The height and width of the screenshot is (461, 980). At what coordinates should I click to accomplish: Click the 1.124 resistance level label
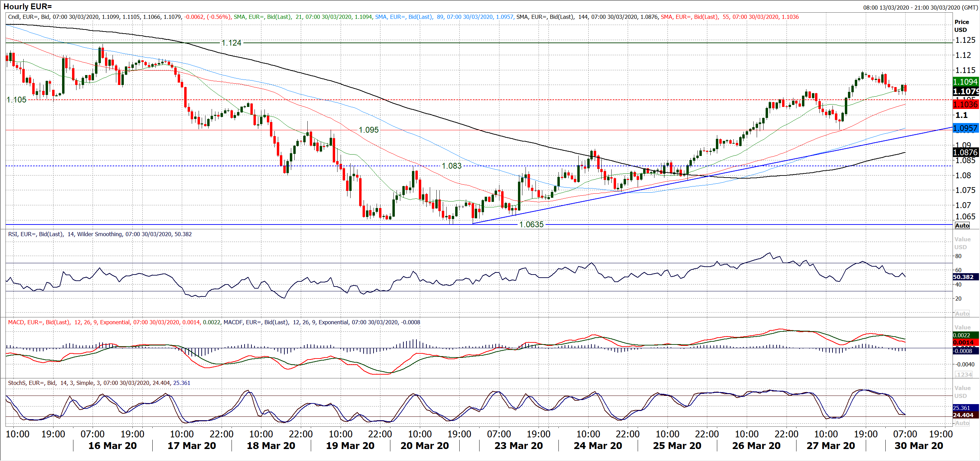(x=231, y=43)
